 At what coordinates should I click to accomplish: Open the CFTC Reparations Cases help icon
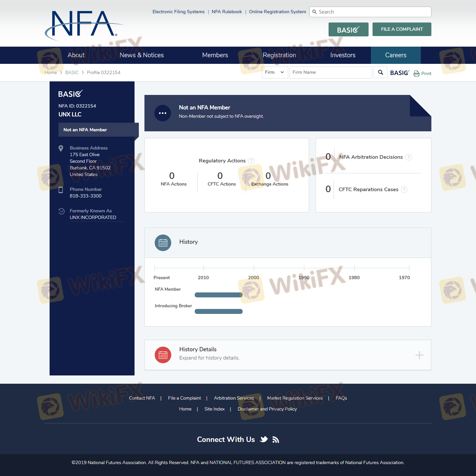[x=404, y=190]
